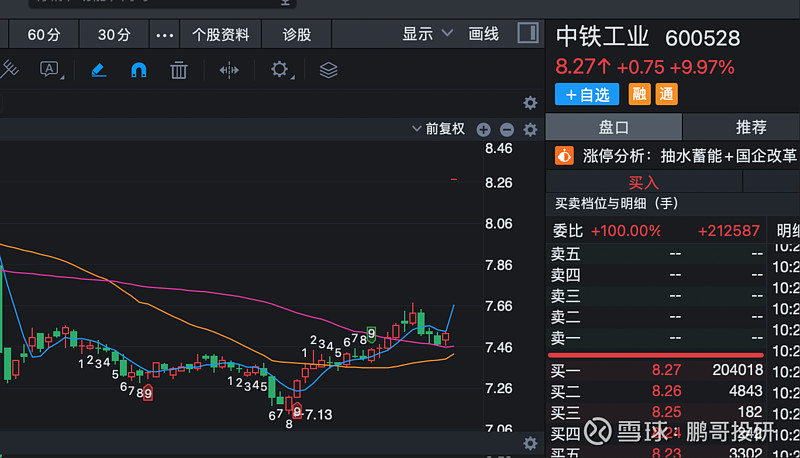Toggle the magnet snap tool
Screen dimensions: 800x458
139,70
